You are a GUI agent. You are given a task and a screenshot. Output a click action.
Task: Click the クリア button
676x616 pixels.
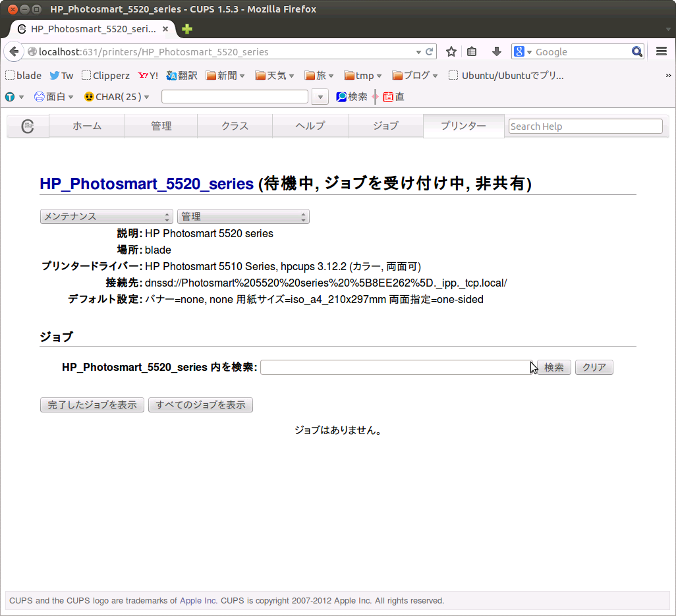pyautogui.click(x=594, y=367)
